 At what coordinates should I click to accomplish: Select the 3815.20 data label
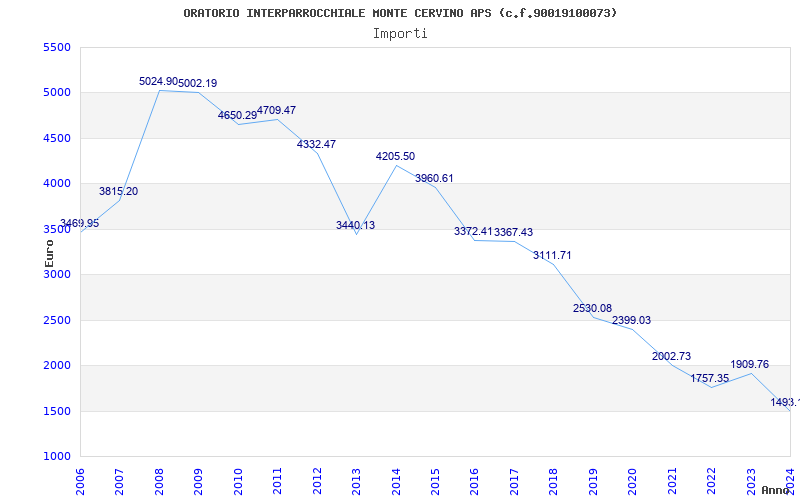pos(118,191)
